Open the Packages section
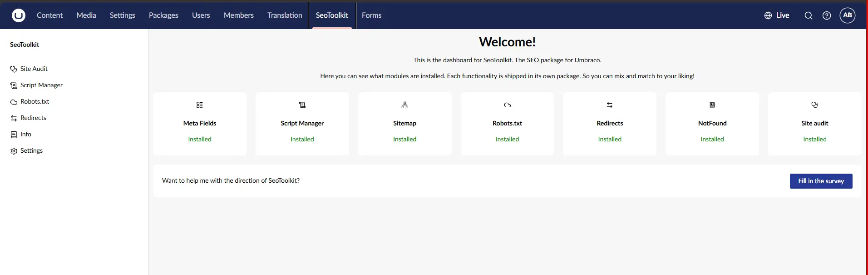The height and width of the screenshot is (275, 868). [x=163, y=15]
